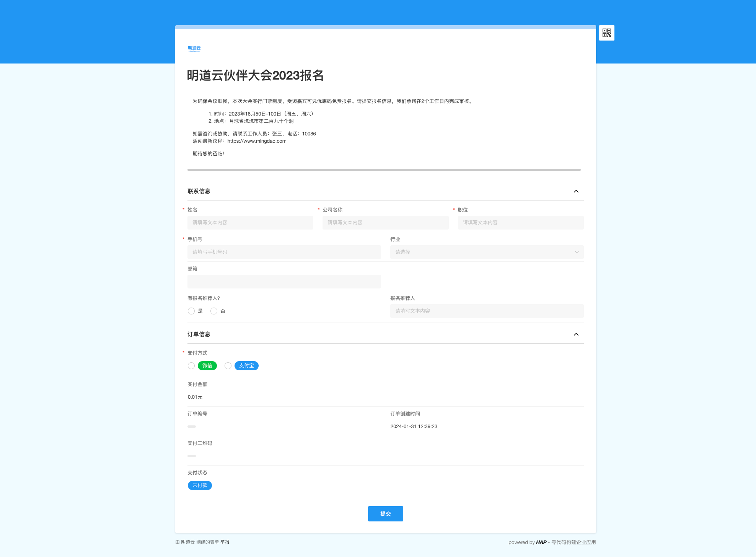Screen dimensions: 756x557
Task: Focus the 职位 input field
Action: coord(520,223)
